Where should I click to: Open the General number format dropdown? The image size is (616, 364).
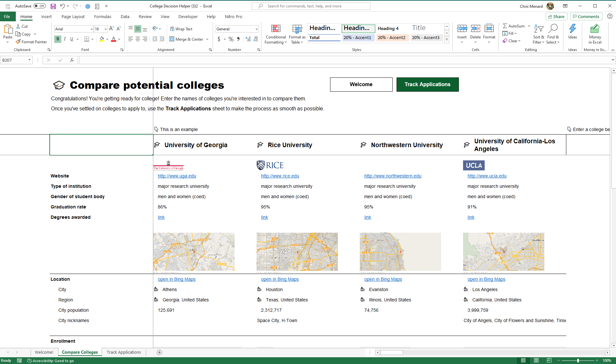pos(257,29)
